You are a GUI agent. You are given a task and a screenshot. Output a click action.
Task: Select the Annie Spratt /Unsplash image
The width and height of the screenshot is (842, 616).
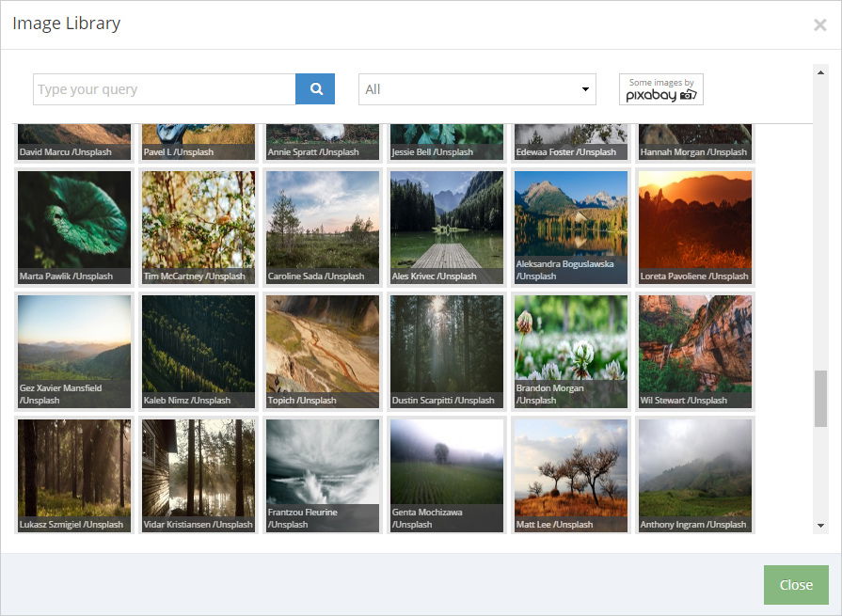323,142
